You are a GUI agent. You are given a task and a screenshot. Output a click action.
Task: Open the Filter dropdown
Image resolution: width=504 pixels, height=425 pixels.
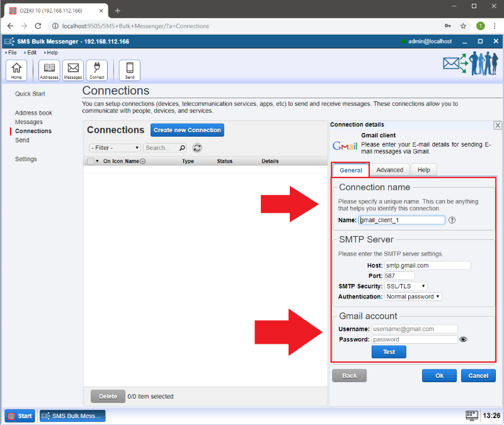click(115, 148)
